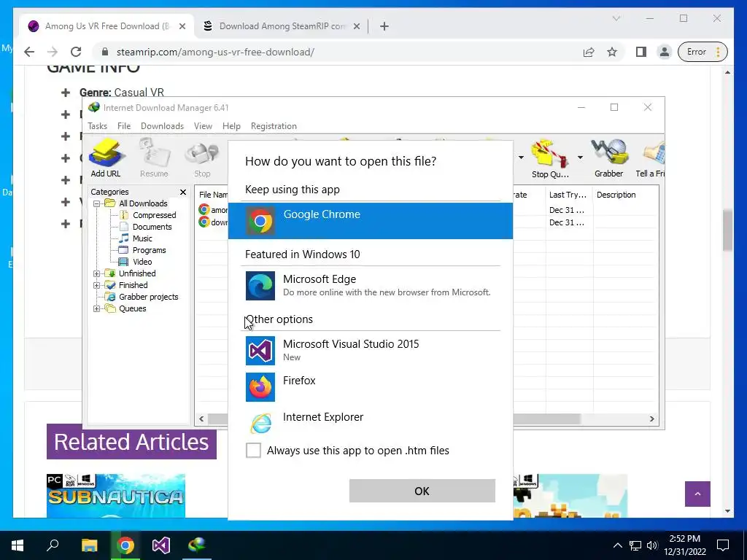Click the page vertical scrollbar thumb
Image resolution: width=747 pixels, height=560 pixels.
point(727,230)
